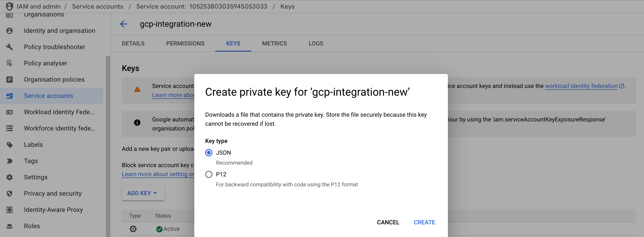644x237 pixels.
Task: Open Workload Identity Federation in sidebar
Action: (51, 112)
